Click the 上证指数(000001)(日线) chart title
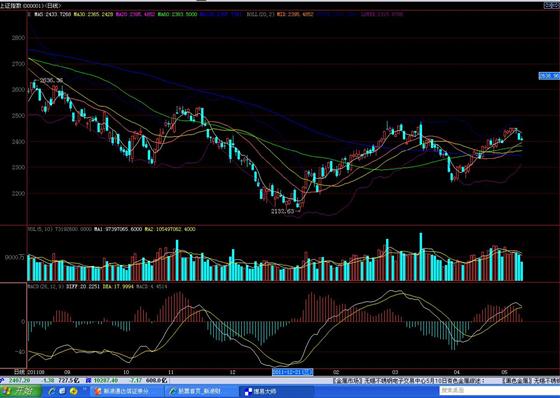The width and height of the screenshot is (560, 398). 31,6
